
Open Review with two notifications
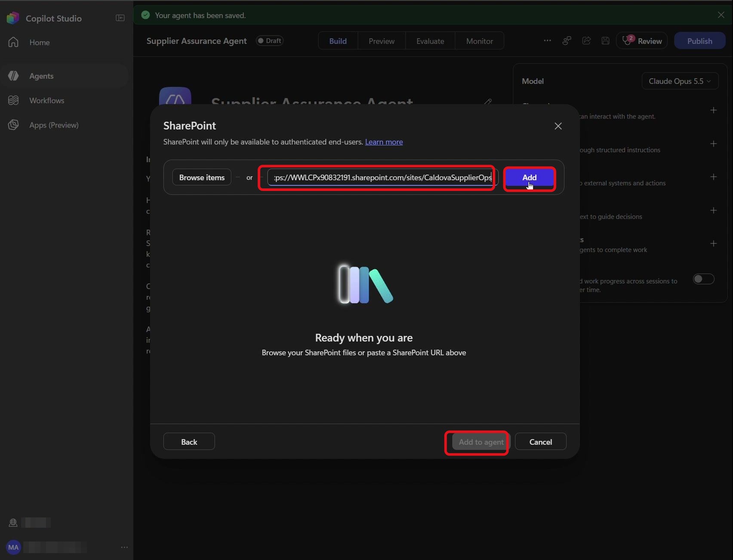click(642, 40)
